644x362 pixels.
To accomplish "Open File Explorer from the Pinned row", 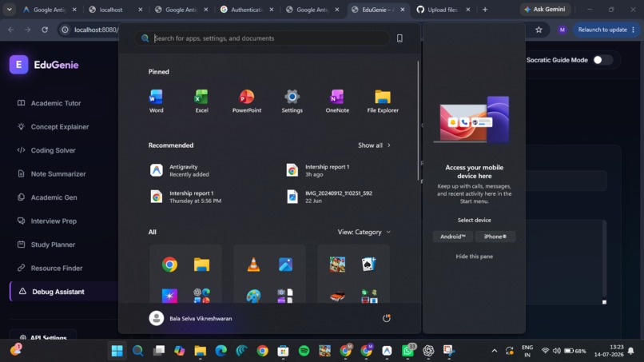I will coord(383,101).
